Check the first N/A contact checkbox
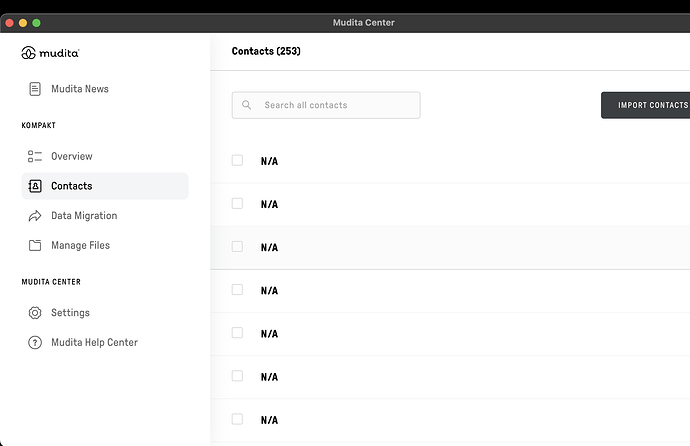Viewport: 690px width, 446px height. (237, 160)
